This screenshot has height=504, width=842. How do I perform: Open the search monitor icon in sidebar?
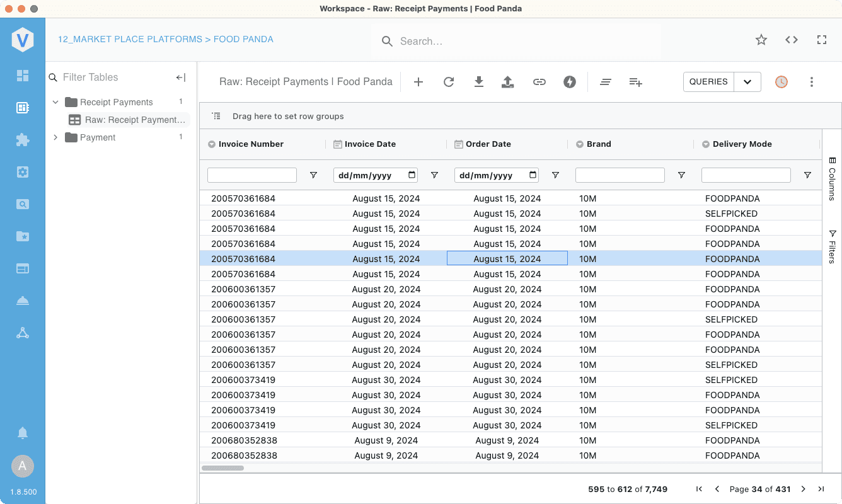click(23, 204)
